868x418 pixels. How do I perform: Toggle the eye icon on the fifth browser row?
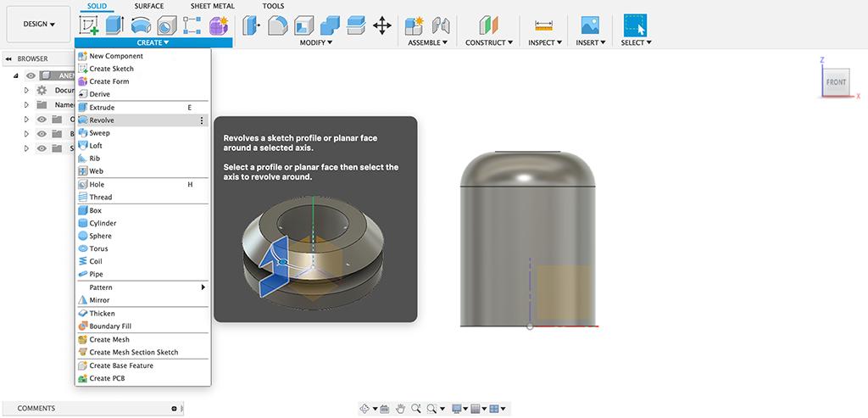click(x=42, y=133)
